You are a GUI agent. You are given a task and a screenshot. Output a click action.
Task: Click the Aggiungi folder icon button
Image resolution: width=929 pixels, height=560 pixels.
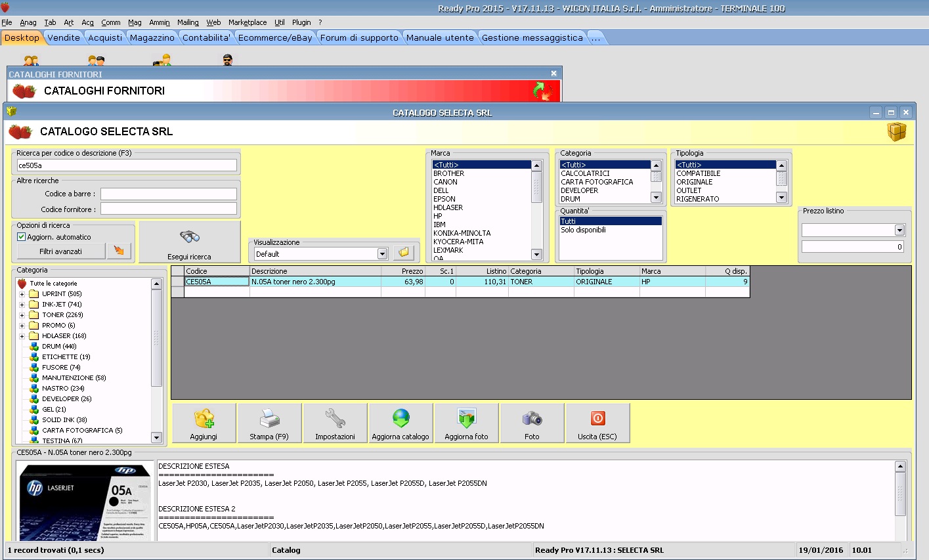(204, 423)
